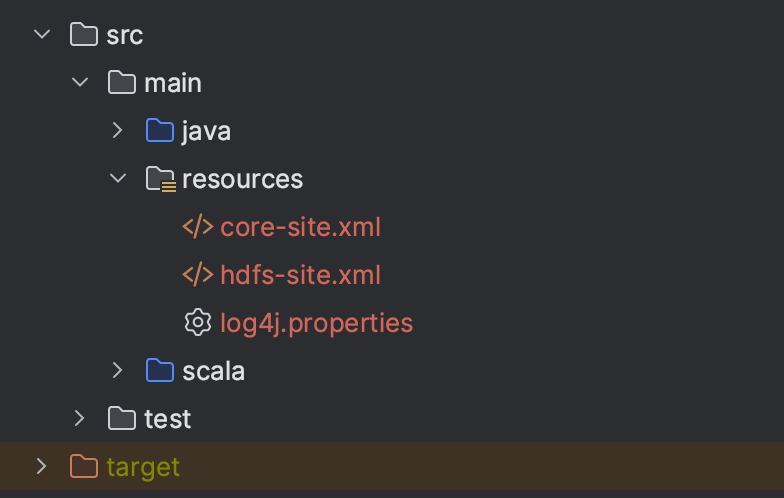This screenshot has width=784, height=498.
Task: Collapse the resources folder chevron
Action: click(x=117, y=179)
